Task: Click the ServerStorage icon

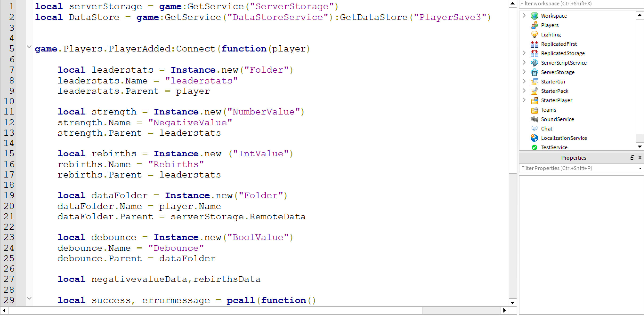Action: click(x=534, y=72)
